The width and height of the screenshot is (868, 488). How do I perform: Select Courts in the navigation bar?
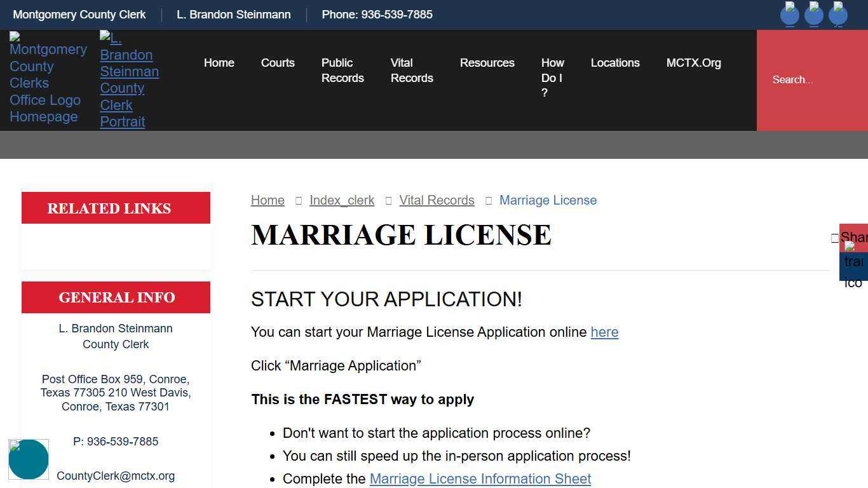click(278, 63)
